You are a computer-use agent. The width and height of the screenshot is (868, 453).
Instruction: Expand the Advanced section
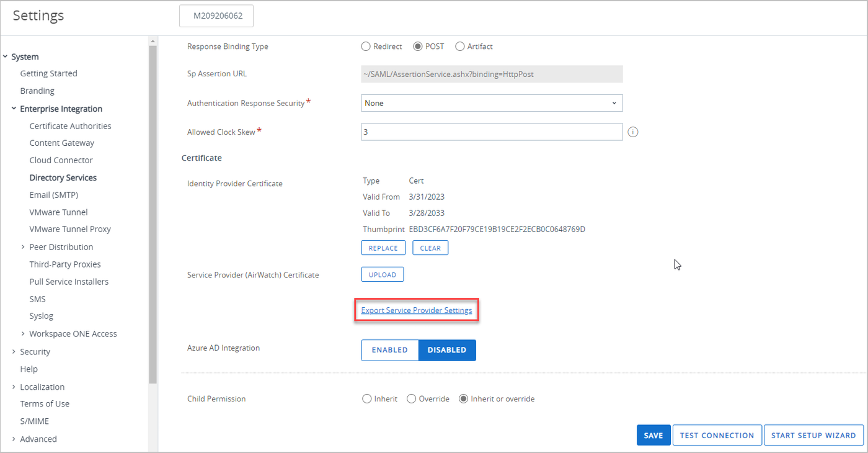pyautogui.click(x=14, y=439)
